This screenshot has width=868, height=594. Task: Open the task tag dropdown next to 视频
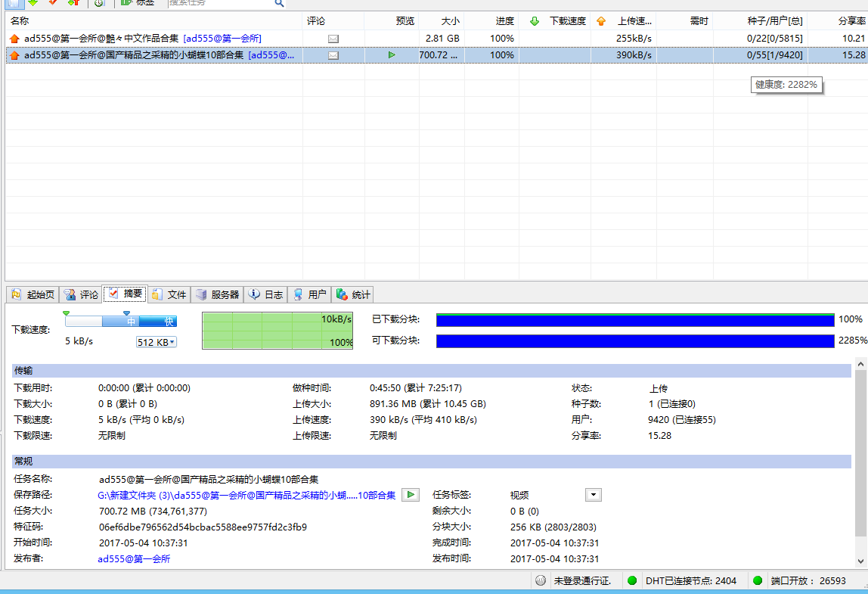click(x=594, y=495)
